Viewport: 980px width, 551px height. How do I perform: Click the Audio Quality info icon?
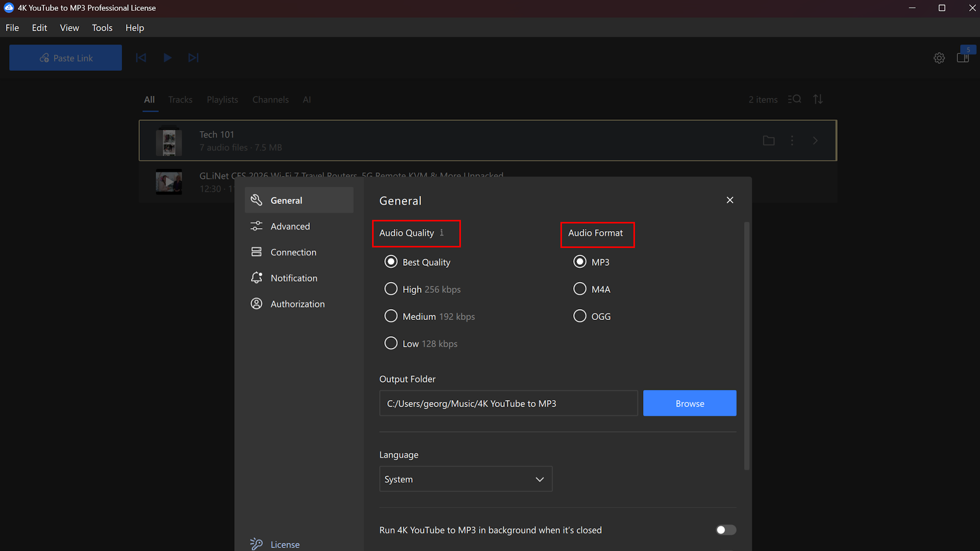[x=442, y=233]
